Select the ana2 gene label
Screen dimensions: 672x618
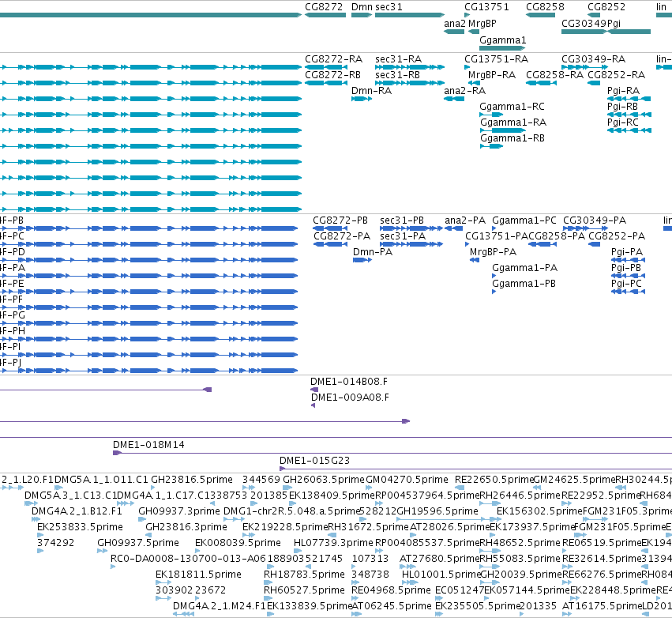(454, 24)
